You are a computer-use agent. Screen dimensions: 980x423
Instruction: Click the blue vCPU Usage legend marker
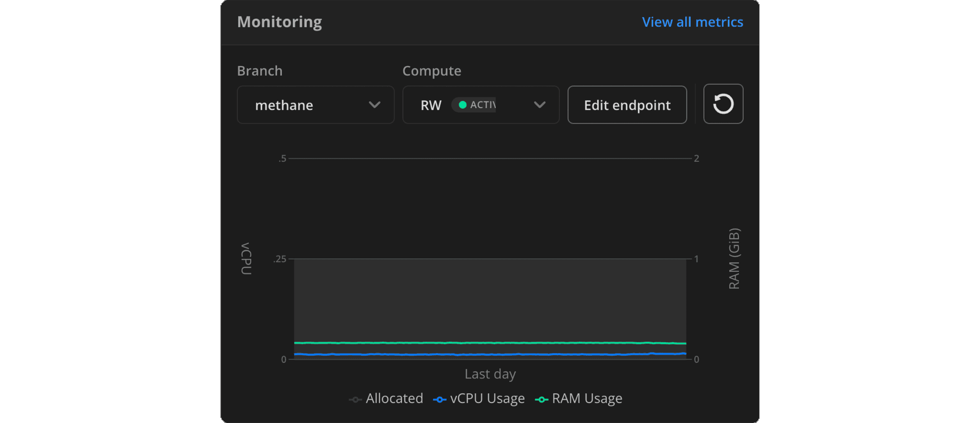coord(439,400)
